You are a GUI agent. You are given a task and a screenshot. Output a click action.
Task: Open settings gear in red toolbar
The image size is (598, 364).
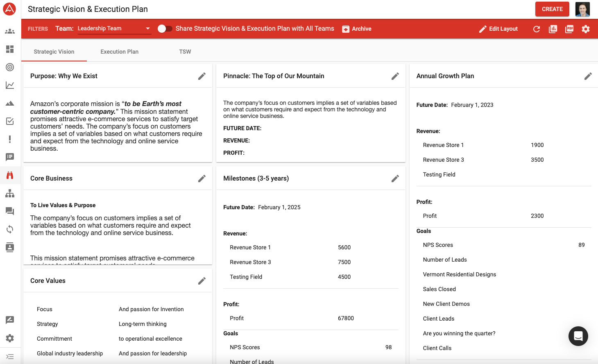(586, 29)
